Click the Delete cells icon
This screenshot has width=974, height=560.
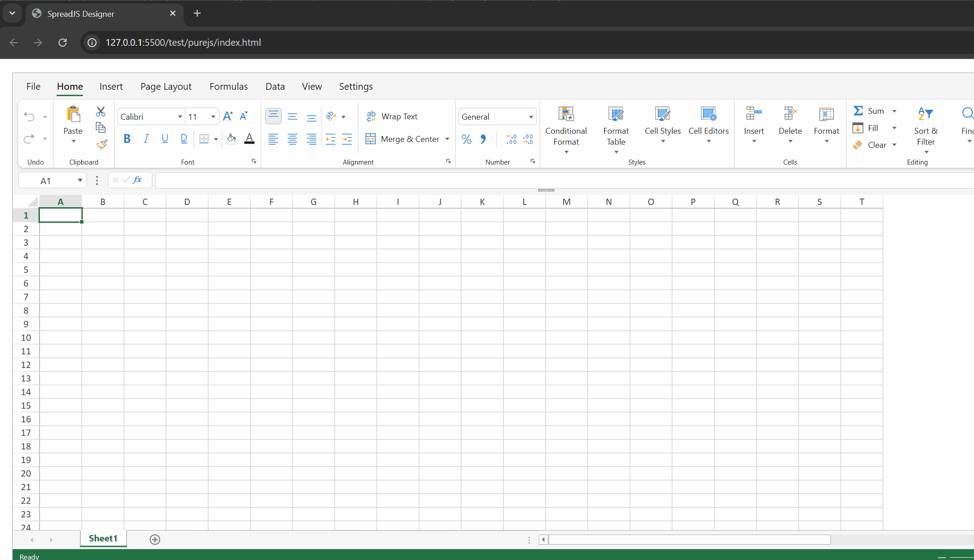790,113
